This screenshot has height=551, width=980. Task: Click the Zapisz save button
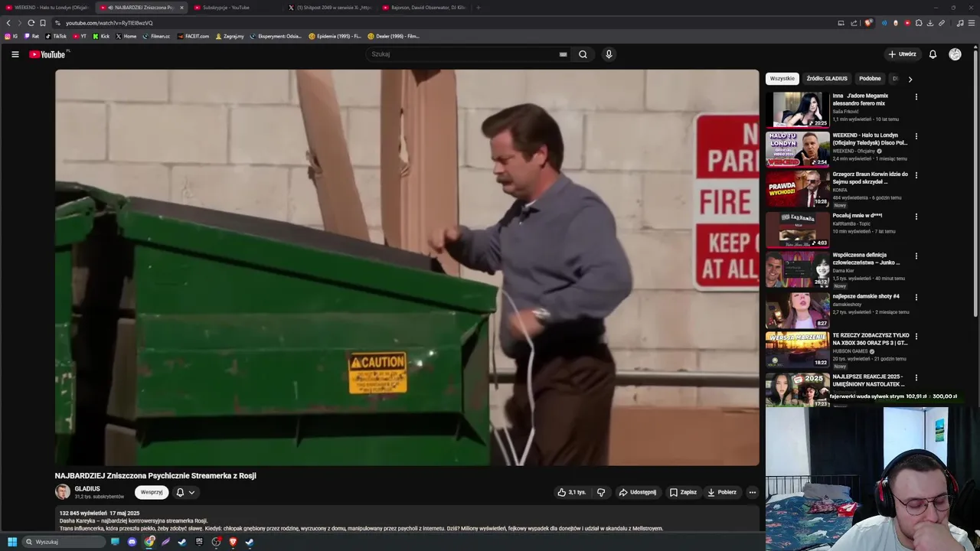click(x=683, y=492)
